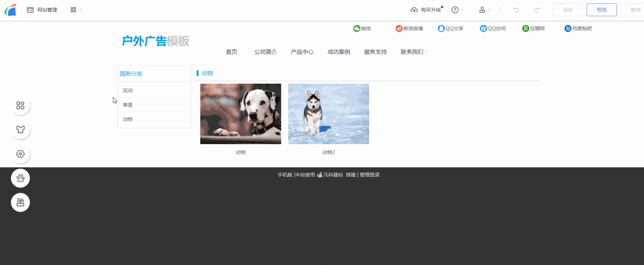644x265 pixels.
Task: Expand the apps grid dropdown arrow
Action: coord(81,10)
